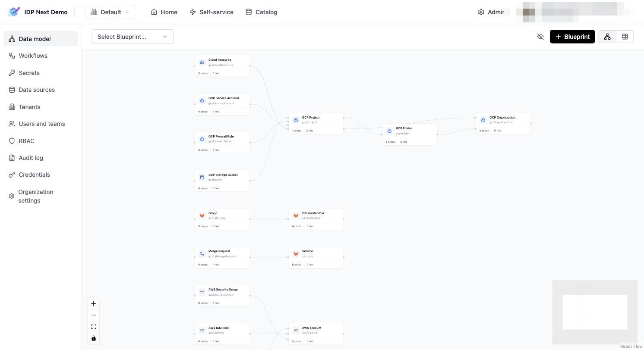This screenshot has width=644, height=350.
Task: Click the Cloud Resource cloud icon
Action: [x=202, y=62]
